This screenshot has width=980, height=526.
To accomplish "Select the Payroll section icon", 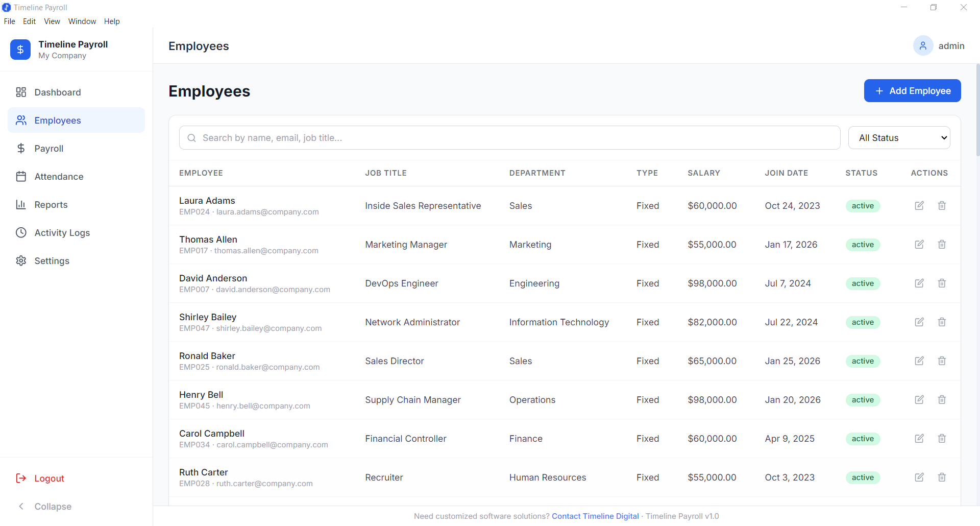I will pyautogui.click(x=20, y=148).
